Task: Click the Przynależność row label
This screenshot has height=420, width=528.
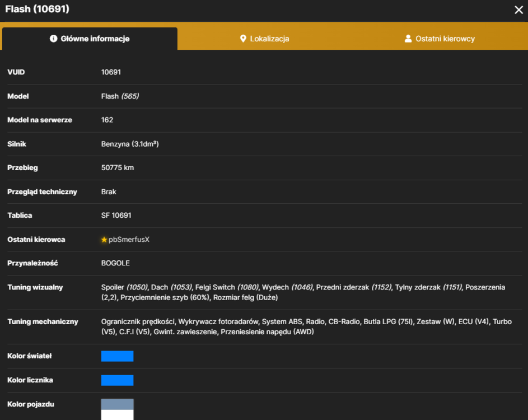Action: click(x=32, y=263)
